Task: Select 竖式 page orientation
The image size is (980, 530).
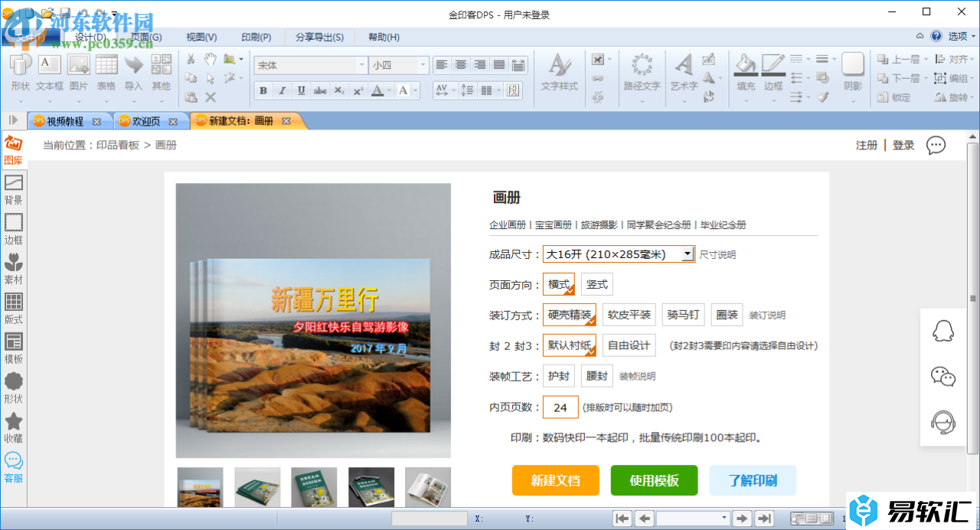Action: pyautogui.click(x=596, y=284)
